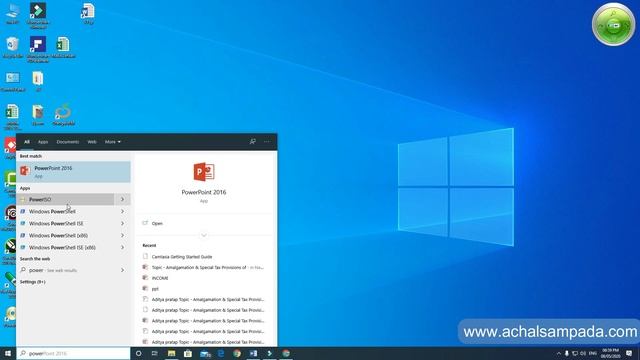The height and width of the screenshot is (360, 640).
Task: Select Word document icon on desktop
Action: click(x=88, y=14)
